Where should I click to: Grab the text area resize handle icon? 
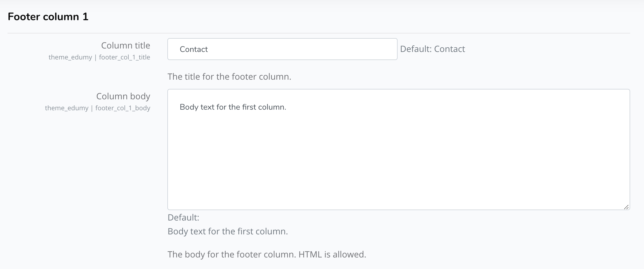626,207
